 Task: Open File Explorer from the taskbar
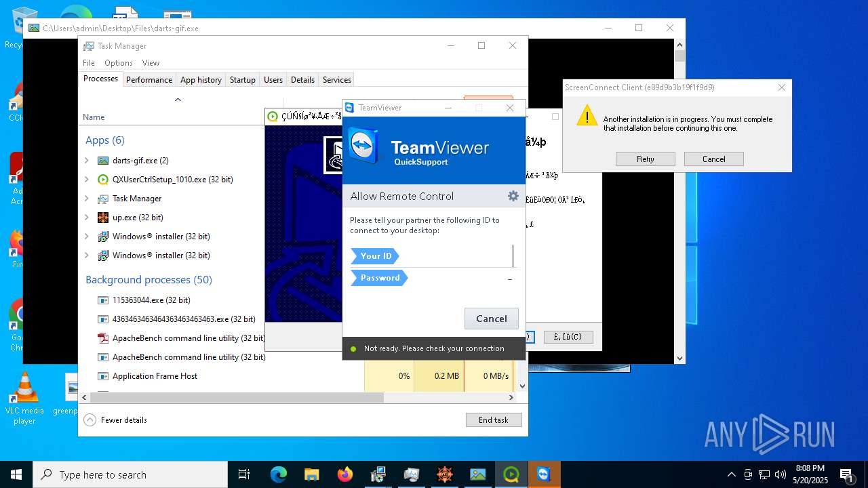(x=312, y=474)
